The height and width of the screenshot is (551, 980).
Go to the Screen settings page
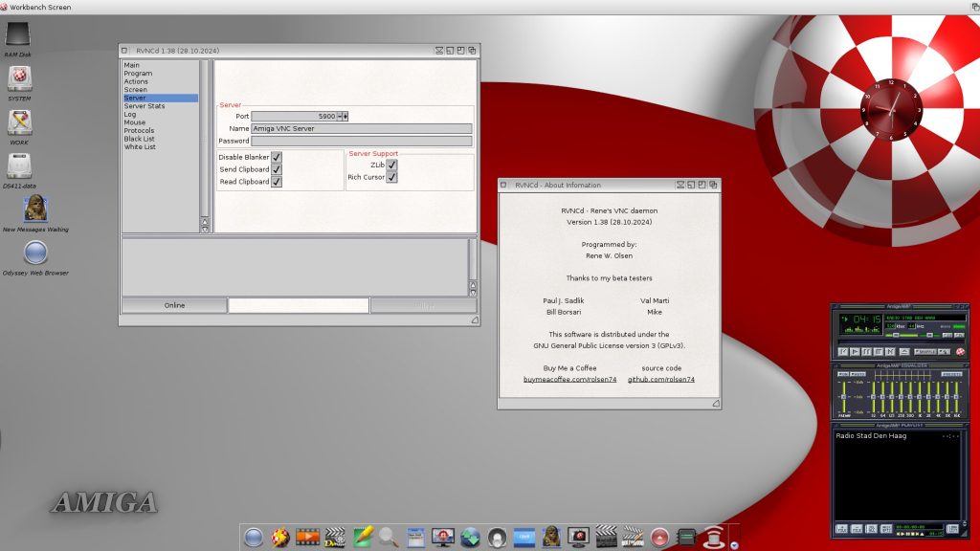[136, 89]
